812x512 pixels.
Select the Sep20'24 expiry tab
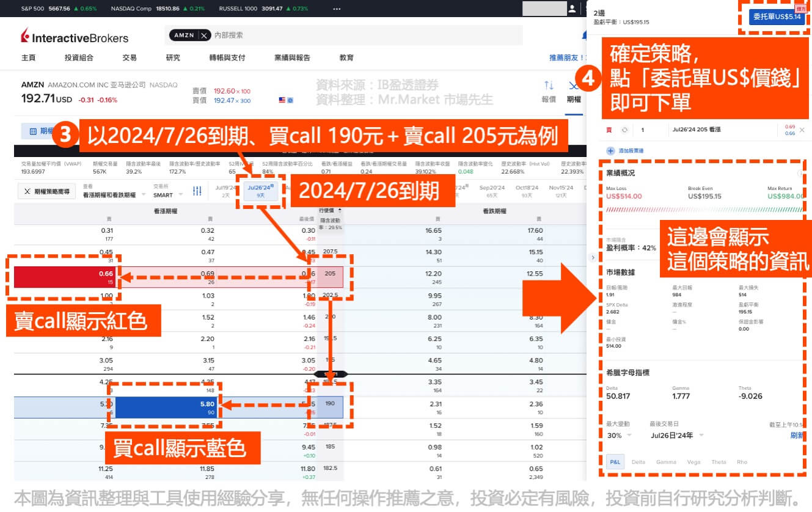tap(492, 191)
